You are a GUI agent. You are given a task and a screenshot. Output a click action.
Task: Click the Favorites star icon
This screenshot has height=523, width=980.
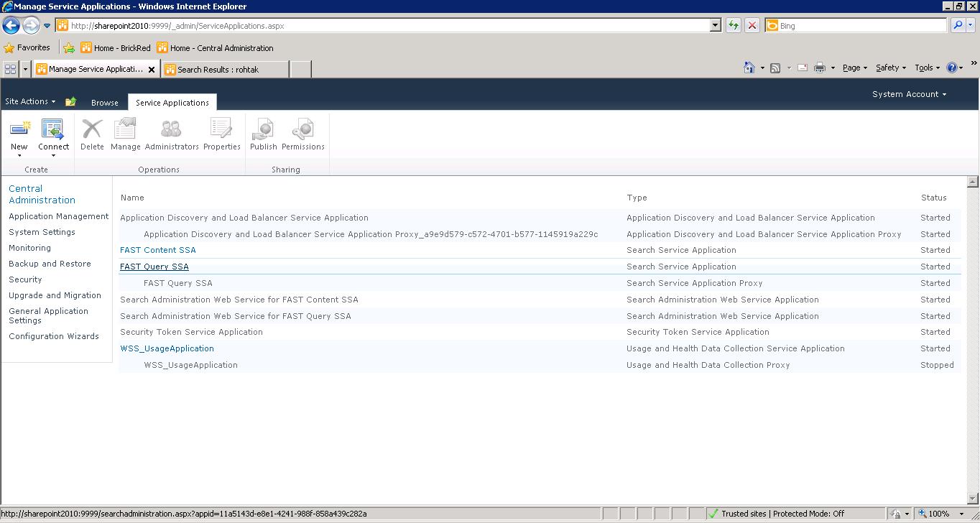pos(9,48)
